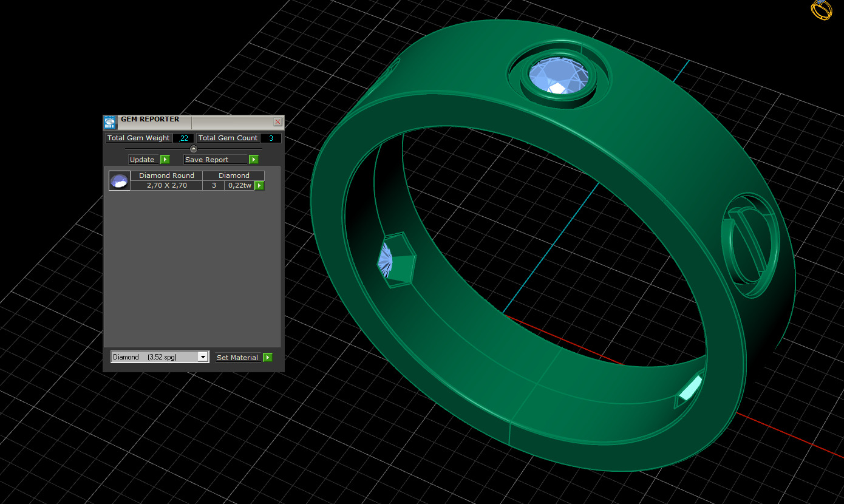Image resolution: width=844 pixels, height=504 pixels.
Task: Apply material with the green Set Material arrow
Action: coord(268,358)
